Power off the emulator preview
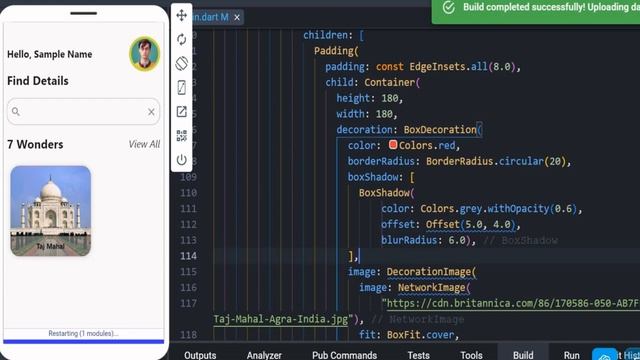 point(182,160)
